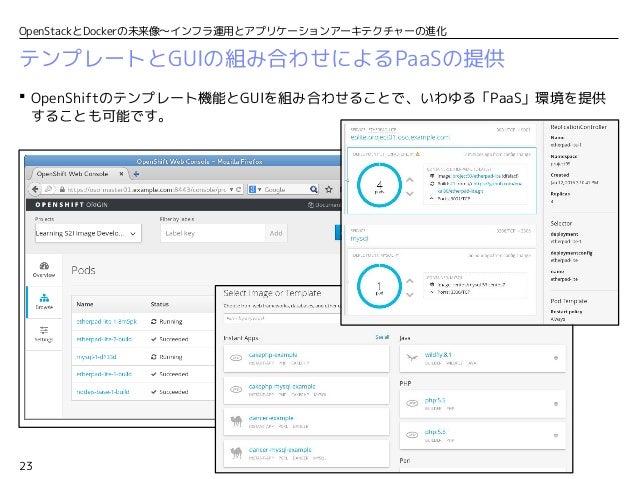The image size is (638, 479).
Task: Scale up the 1-pod mysql deployment
Action: pos(410,281)
